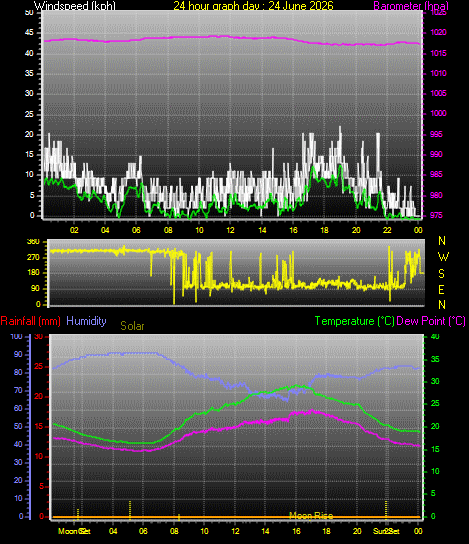Click the 35 value on the green temperature axis

[435, 359]
